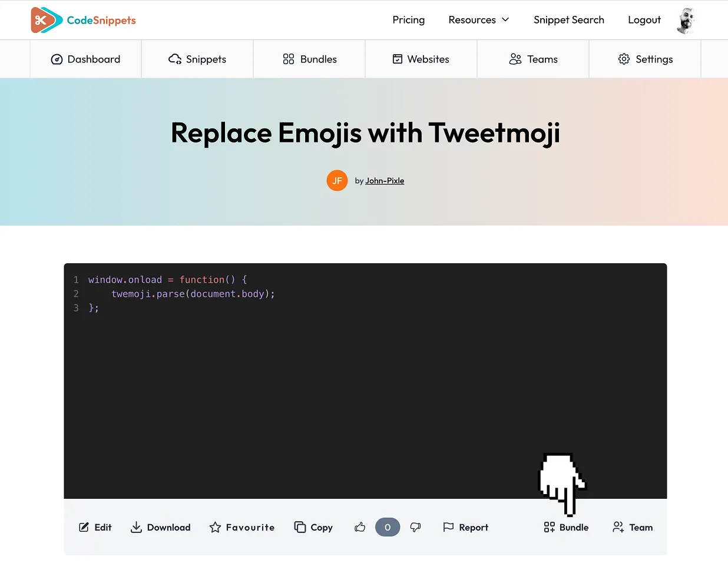The height and width of the screenshot is (583, 728).
Task: Open the John-Pixle author link
Action: tap(385, 181)
